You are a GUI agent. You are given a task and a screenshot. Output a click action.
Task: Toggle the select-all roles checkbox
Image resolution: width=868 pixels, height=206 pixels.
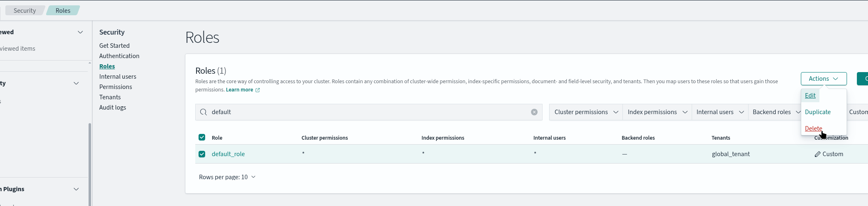(202, 137)
